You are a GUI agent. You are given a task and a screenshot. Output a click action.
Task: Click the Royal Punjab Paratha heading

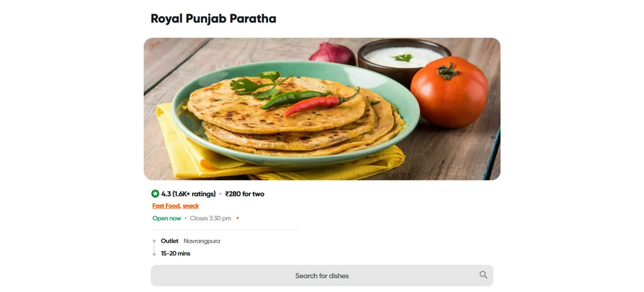(x=213, y=18)
